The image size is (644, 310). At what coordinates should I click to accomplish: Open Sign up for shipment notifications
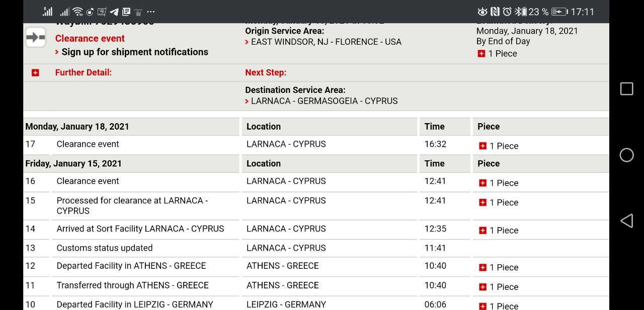coord(134,52)
